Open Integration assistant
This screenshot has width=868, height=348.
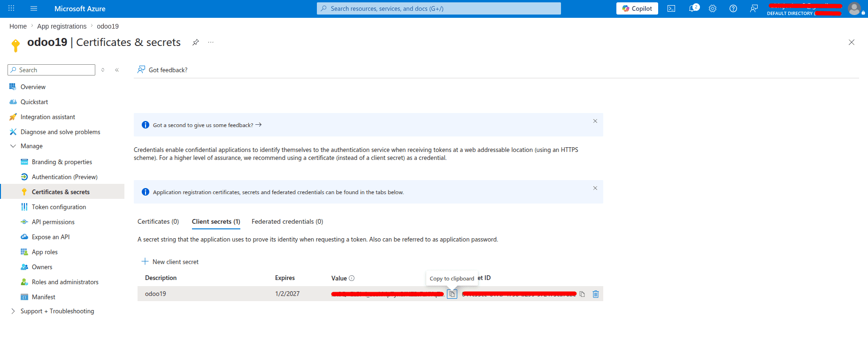[x=47, y=117]
